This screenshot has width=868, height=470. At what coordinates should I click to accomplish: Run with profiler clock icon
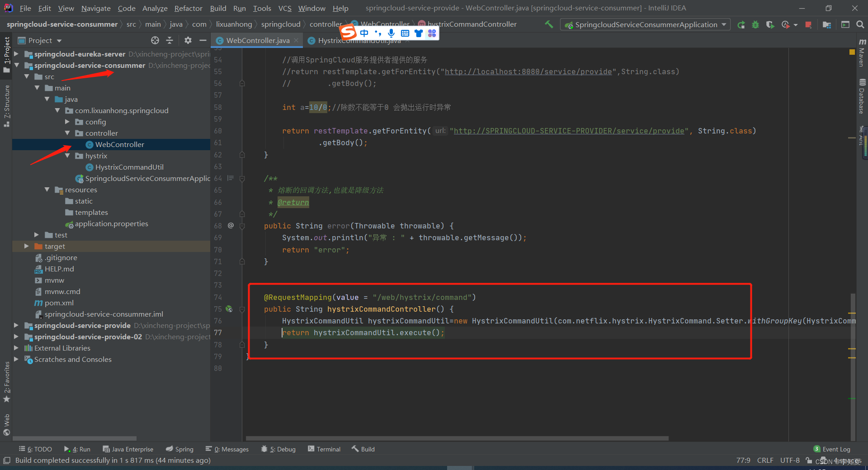pyautogui.click(x=786, y=25)
